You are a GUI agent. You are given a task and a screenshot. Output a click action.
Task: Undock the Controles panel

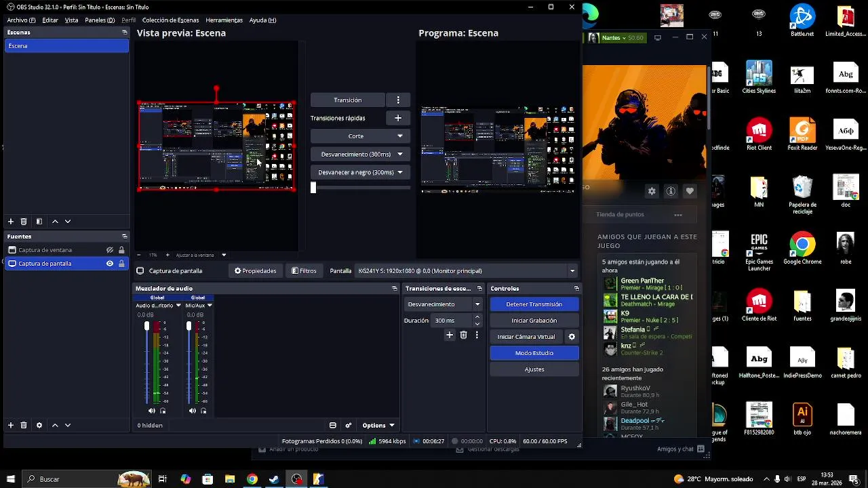tap(576, 288)
